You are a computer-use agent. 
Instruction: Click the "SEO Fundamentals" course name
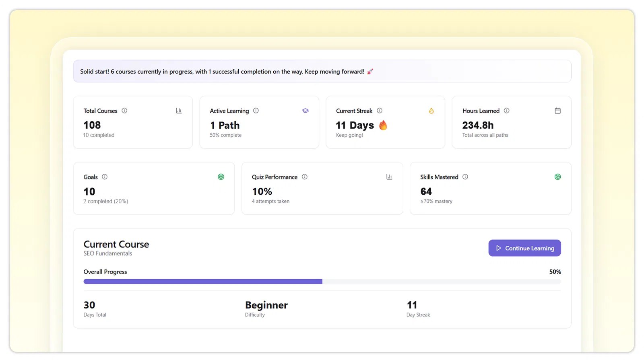[x=108, y=253]
